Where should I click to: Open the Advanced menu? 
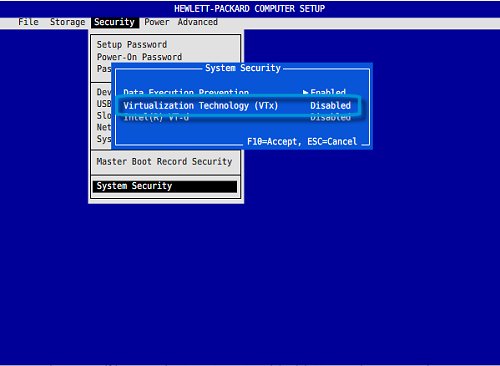point(197,22)
